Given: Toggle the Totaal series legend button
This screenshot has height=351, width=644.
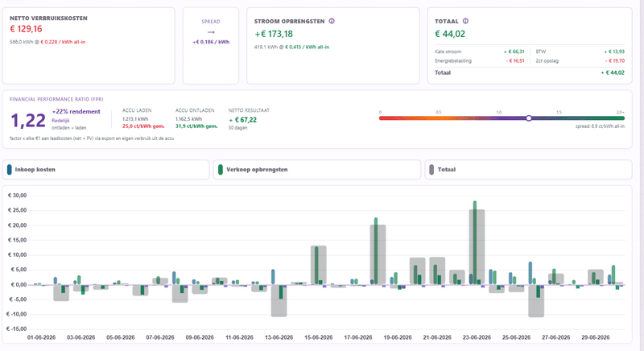Looking at the screenshot, I should (x=529, y=170).
